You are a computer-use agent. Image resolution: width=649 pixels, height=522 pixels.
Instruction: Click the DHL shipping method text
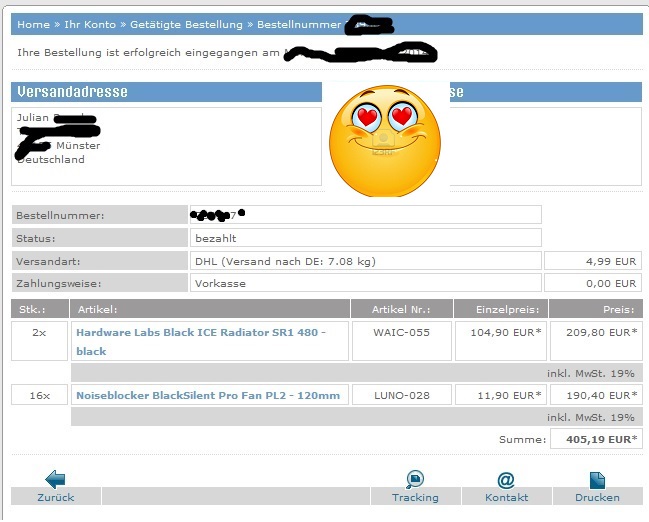pyautogui.click(x=285, y=262)
